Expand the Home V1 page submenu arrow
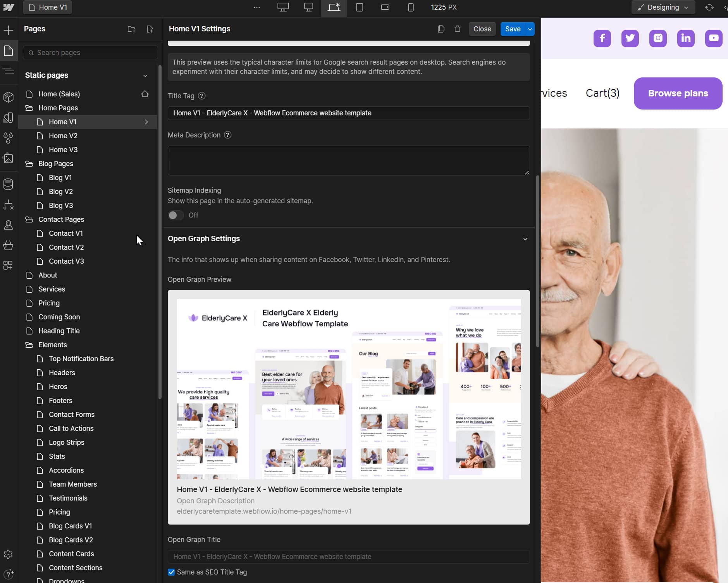 click(x=146, y=122)
